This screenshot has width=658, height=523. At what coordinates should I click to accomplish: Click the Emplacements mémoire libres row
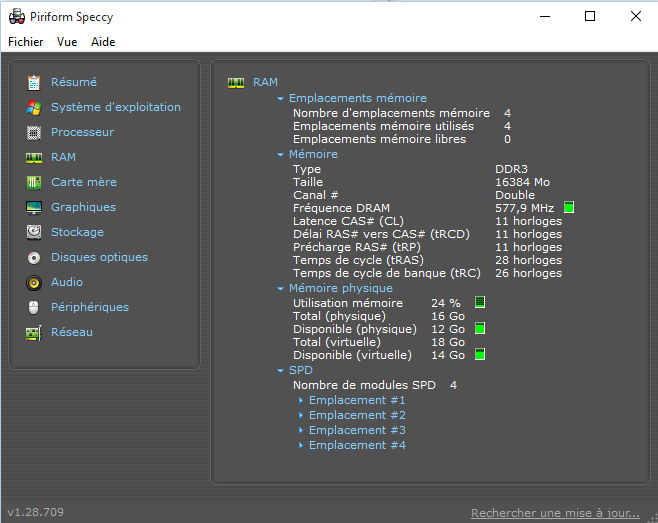(402, 139)
